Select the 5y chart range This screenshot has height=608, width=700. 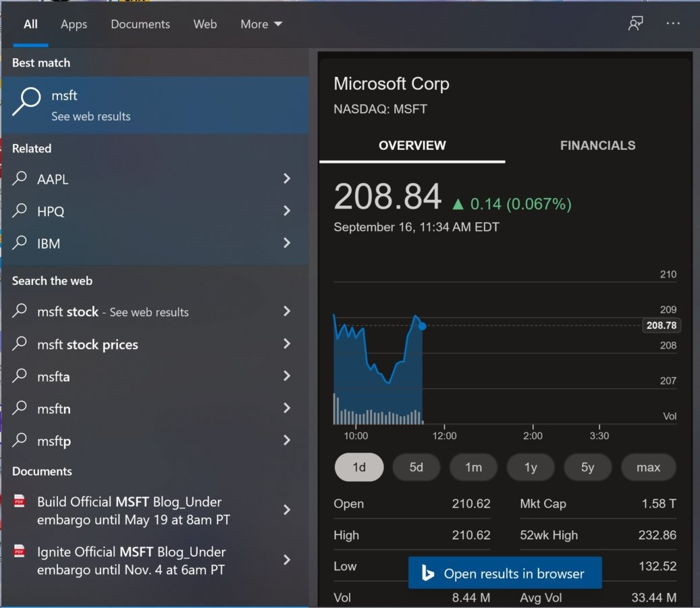(x=587, y=467)
